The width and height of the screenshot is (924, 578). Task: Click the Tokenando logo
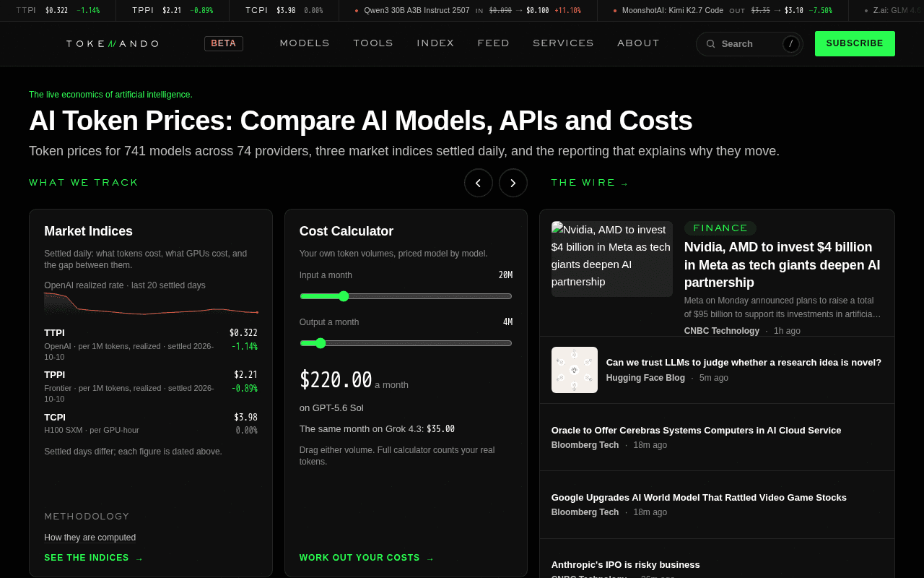(x=113, y=44)
